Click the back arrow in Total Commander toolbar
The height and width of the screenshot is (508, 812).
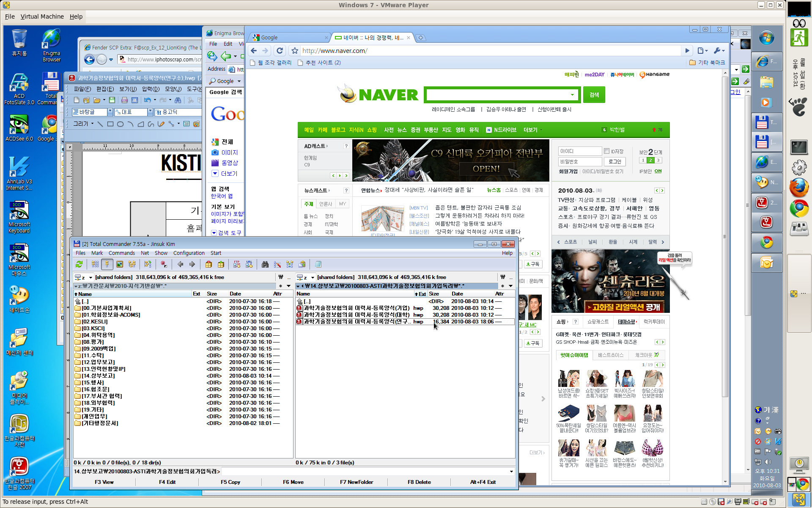[181, 265]
